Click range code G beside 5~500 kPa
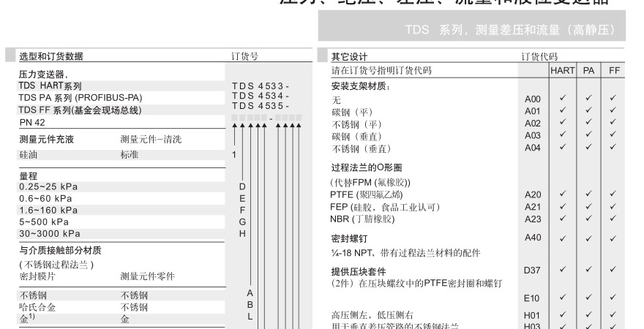Viewport: 644px width, 329px height. coord(242,222)
